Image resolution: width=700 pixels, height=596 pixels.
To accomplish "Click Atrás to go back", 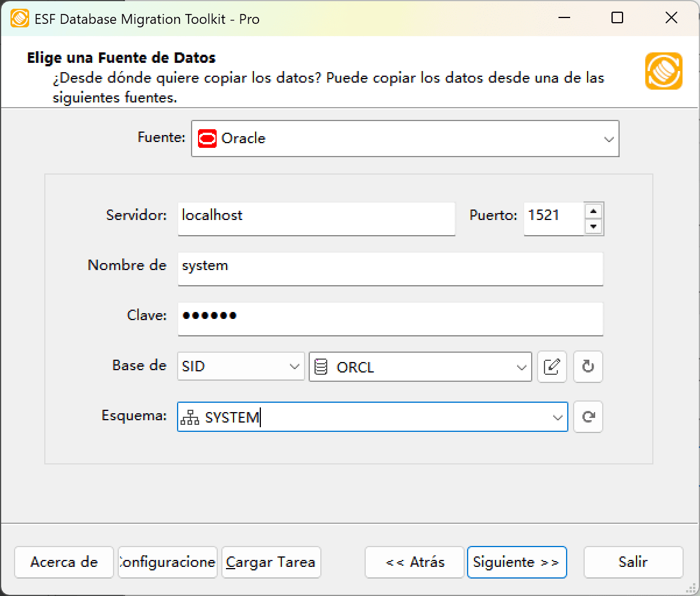I will pos(414,562).
